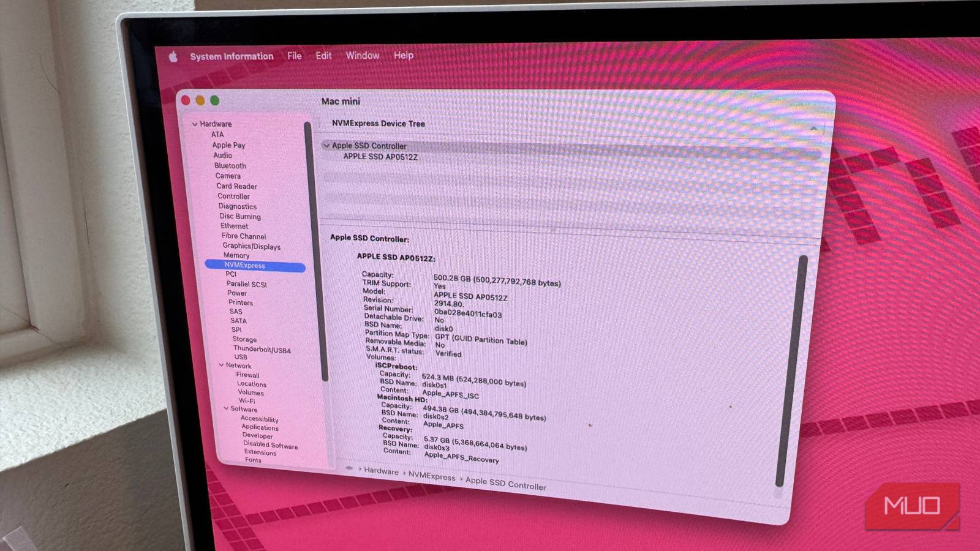Screen dimensions: 980x551
Task: Click the green zoom window button
Action: (x=214, y=100)
